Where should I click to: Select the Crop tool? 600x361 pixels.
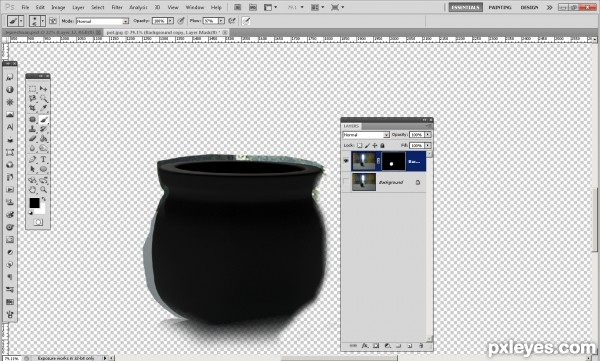coord(33,108)
